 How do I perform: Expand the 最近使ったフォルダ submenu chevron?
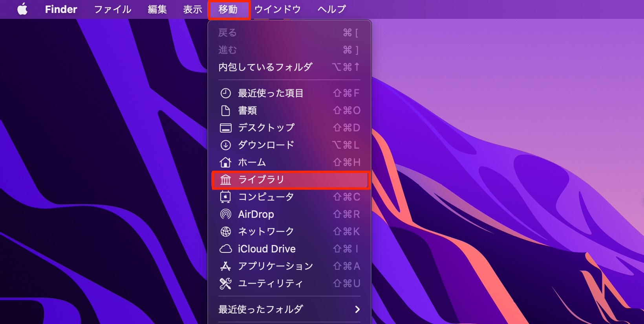(x=357, y=309)
